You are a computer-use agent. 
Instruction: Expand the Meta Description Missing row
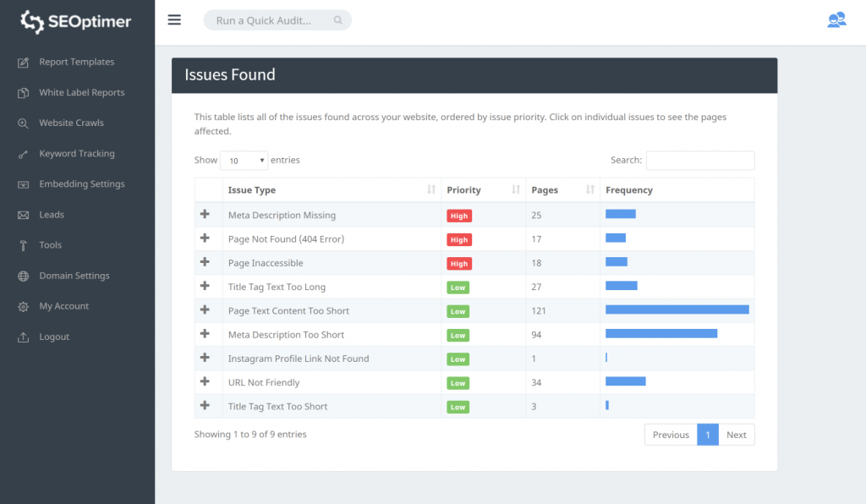[205, 215]
